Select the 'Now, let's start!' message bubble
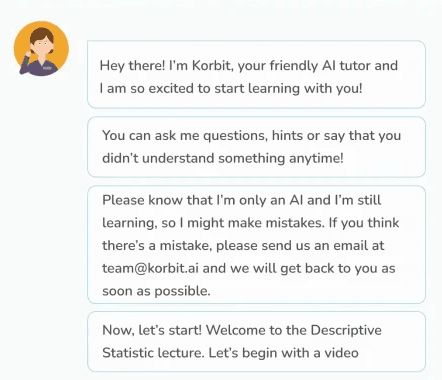 [256, 342]
